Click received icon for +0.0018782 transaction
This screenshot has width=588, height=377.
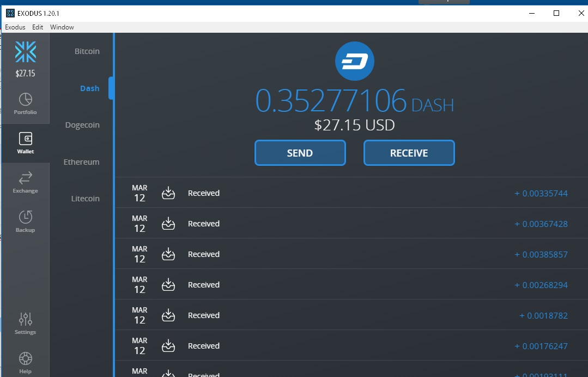[x=168, y=315]
